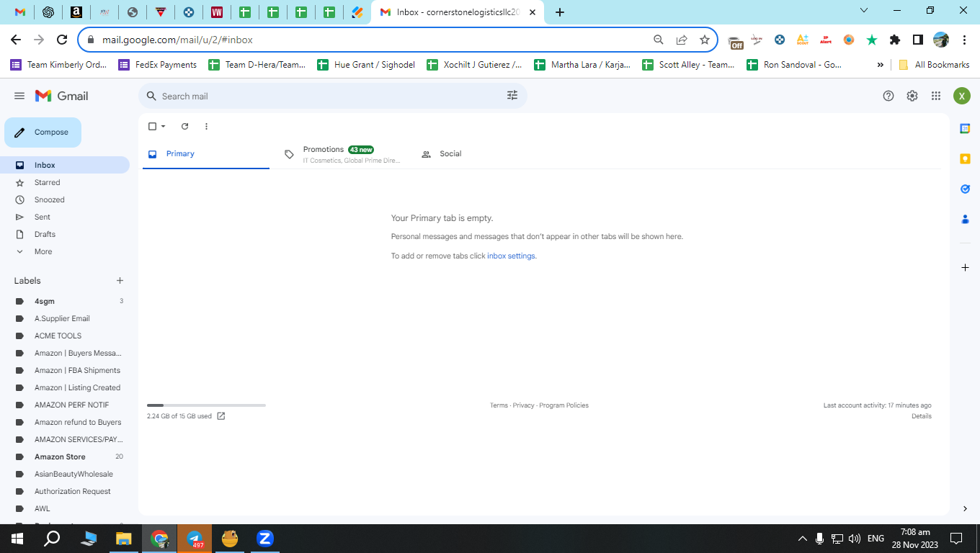Open Gmail Settings gear icon

click(912, 96)
